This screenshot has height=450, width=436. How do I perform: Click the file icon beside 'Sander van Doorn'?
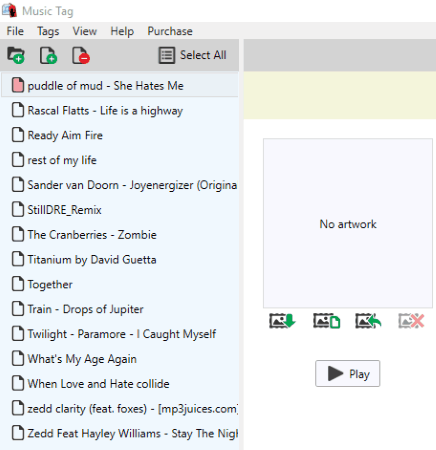click(x=18, y=184)
